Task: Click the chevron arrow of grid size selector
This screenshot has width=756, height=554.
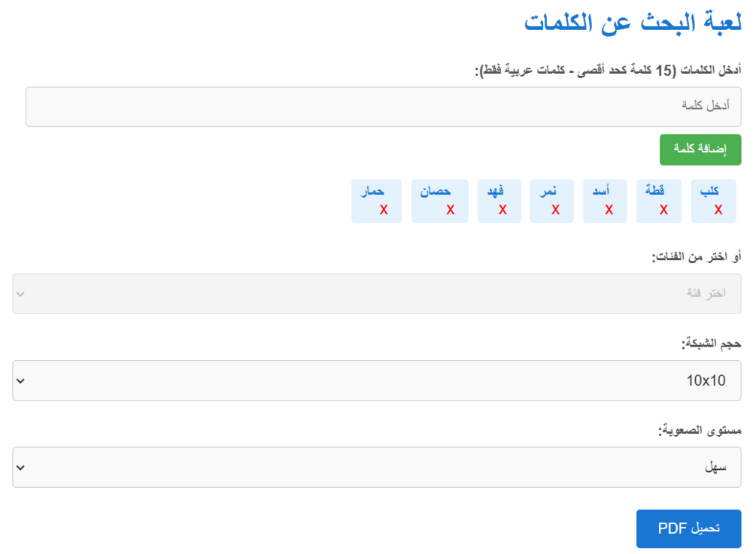Action: (x=20, y=380)
